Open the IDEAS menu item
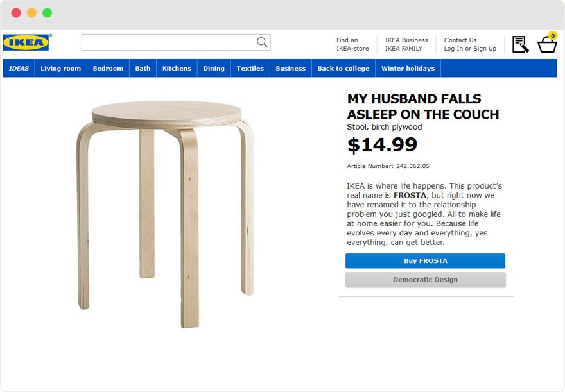565x392 pixels. coord(19,69)
